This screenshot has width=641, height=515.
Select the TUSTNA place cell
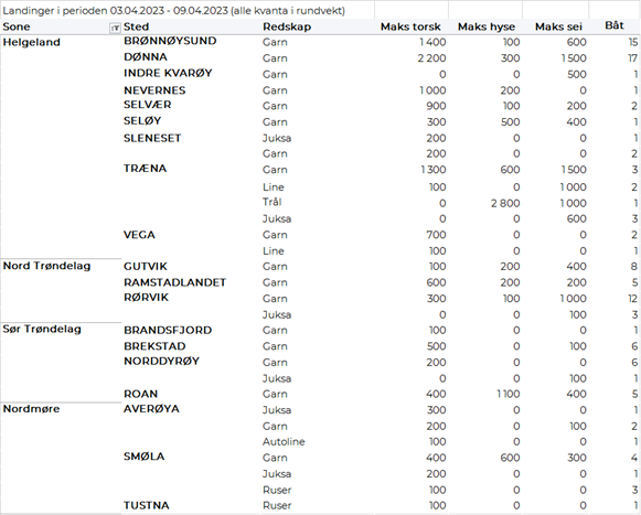[x=147, y=506]
